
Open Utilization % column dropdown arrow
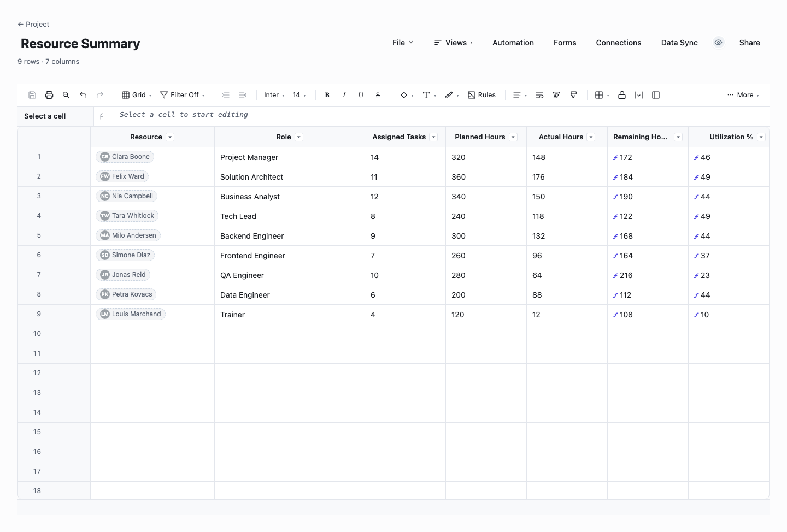[x=761, y=137]
